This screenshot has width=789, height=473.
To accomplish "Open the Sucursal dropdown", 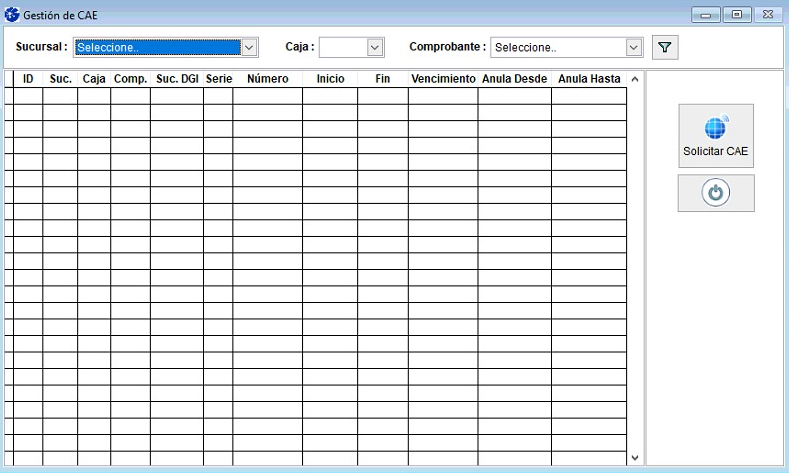I will coord(249,47).
